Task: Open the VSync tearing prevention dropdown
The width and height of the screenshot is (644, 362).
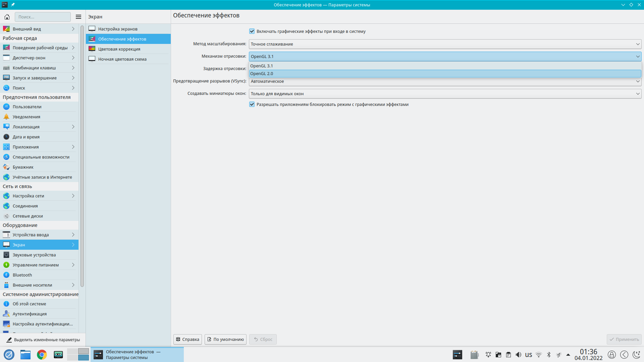Action: point(445,81)
